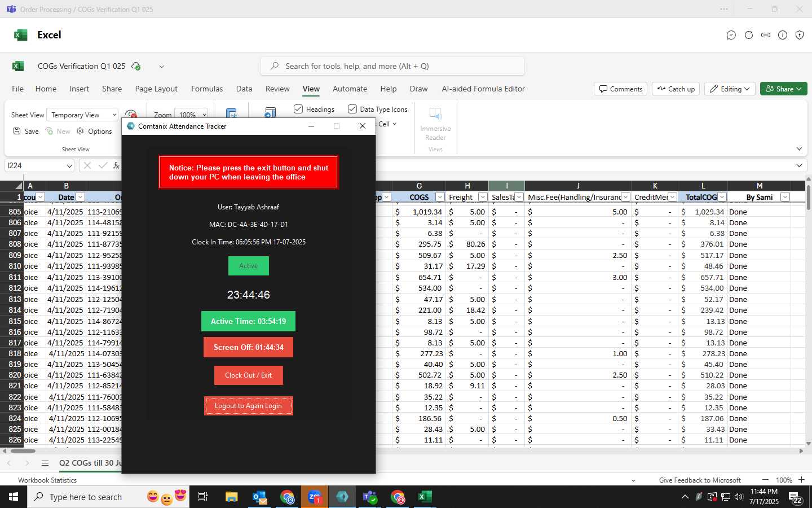Open the Editing mode dropdown button
812x508 pixels.
tap(730, 89)
